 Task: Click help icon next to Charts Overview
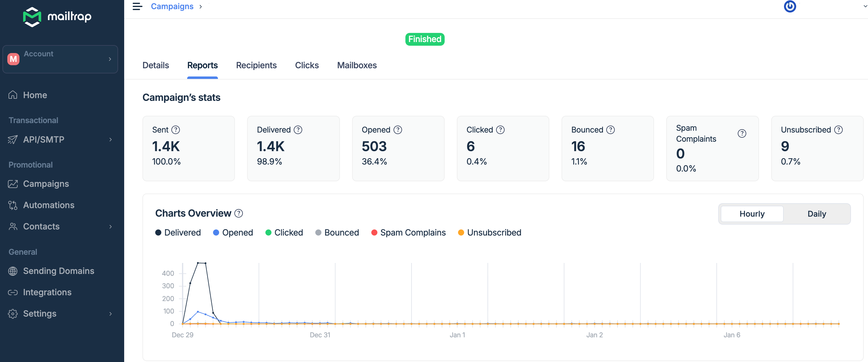click(x=239, y=213)
